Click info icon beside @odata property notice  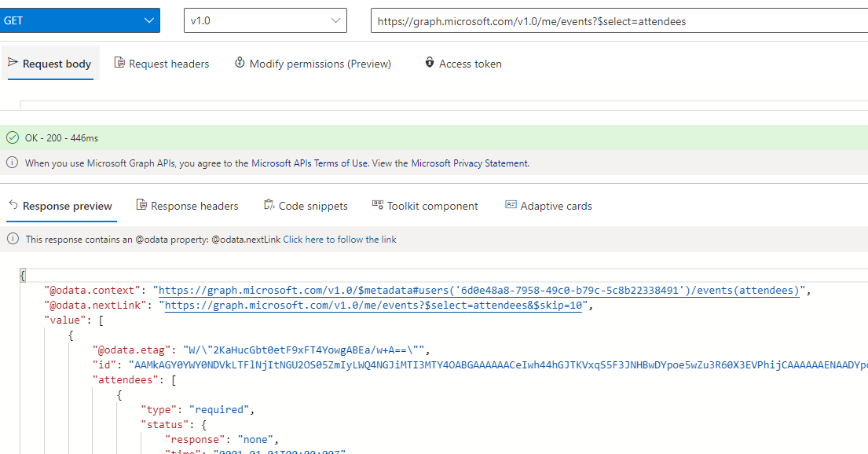[x=13, y=239]
